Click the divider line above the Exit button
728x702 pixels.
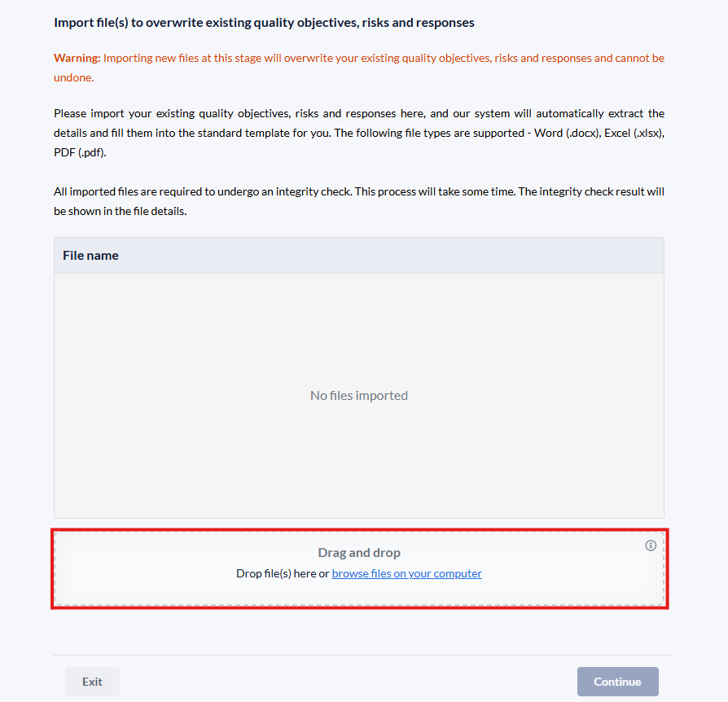click(363, 655)
